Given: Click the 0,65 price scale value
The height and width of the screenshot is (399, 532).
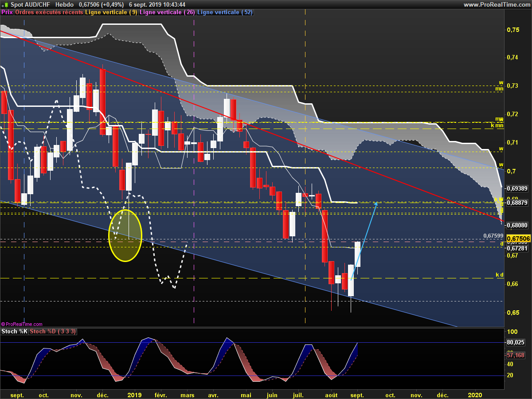Looking at the screenshot, I should tap(513, 313).
